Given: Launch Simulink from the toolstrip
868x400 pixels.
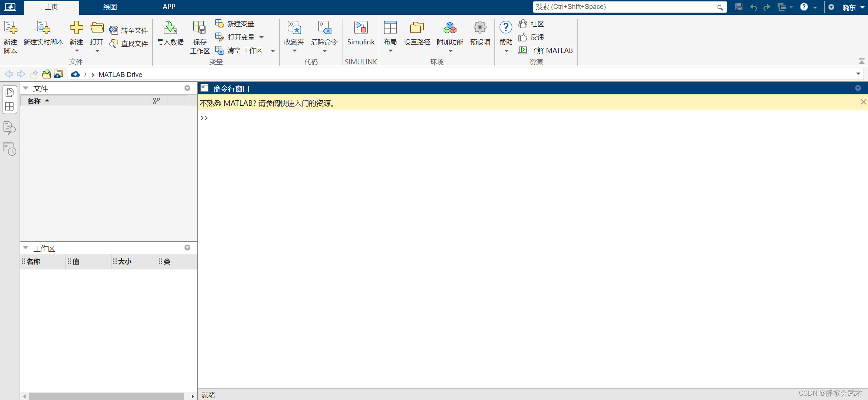Looking at the screenshot, I should click(361, 33).
